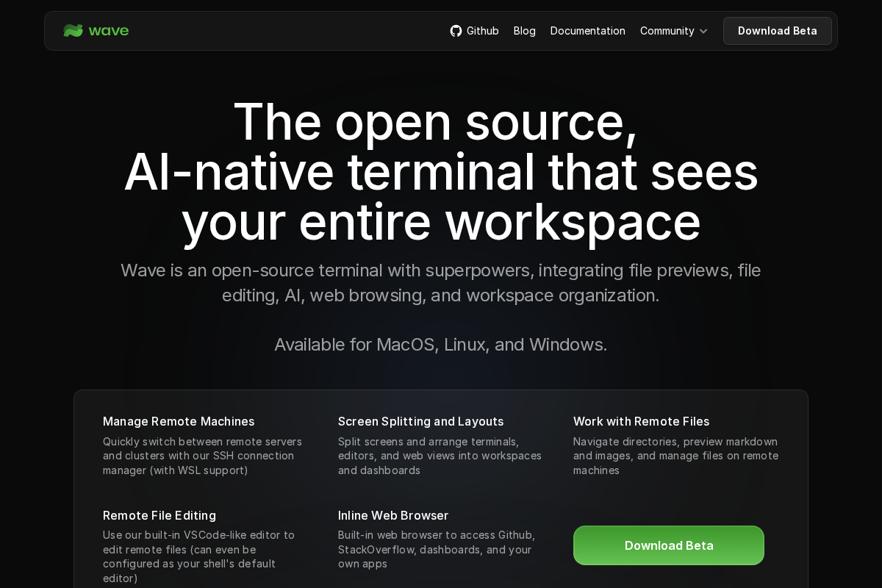
Task: Click the 'Wave is an open-source terminal' subtitle
Action: pyautogui.click(x=441, y=283)
